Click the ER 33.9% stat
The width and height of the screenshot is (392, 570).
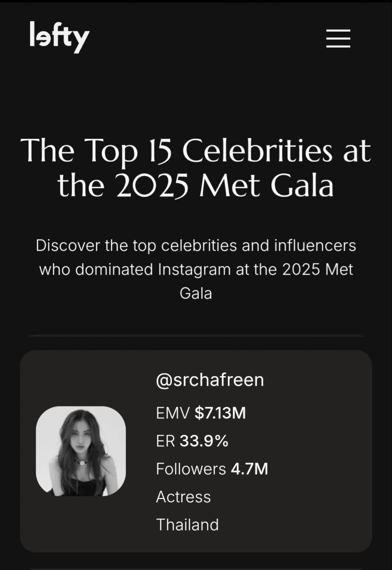(192, 441)
